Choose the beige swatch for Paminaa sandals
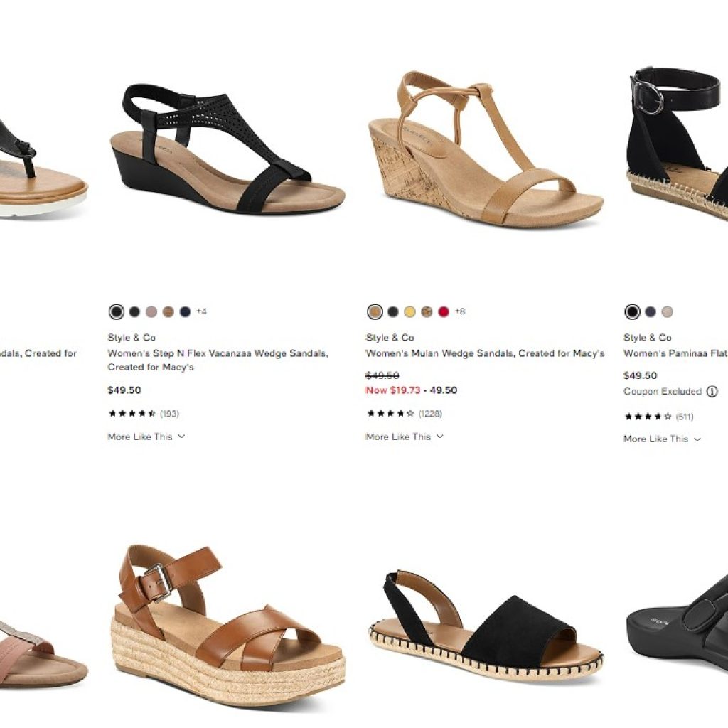The image size is (728, 728). [667, 311]
